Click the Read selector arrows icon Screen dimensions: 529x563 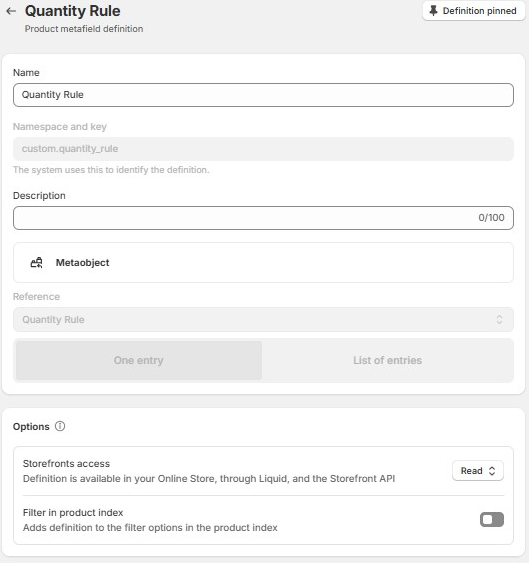pyautogui.click(x=492, y=471)
